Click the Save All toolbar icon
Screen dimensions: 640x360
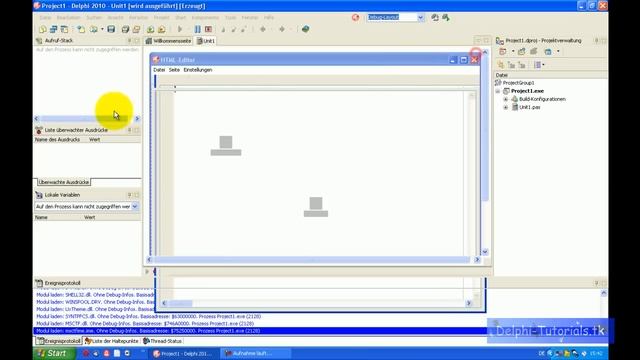125,29
